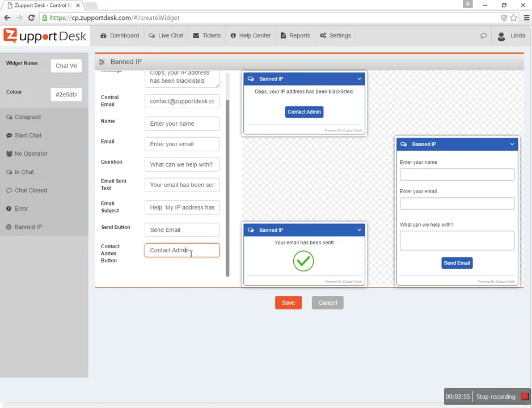Cancel the widget changes
Image resolution: width=532 pixels, height=408 pixels.
pyautogui.click(x=327, y=303)
